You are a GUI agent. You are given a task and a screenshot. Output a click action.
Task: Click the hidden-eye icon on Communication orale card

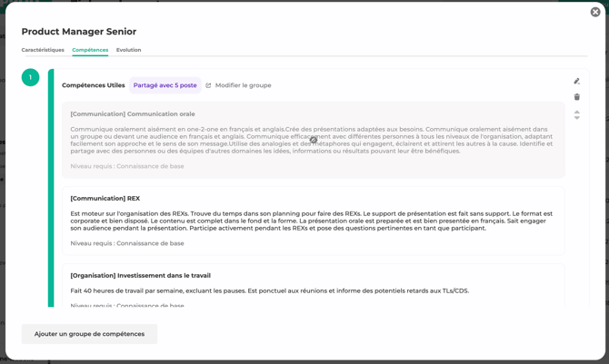(x=314, y=140)
